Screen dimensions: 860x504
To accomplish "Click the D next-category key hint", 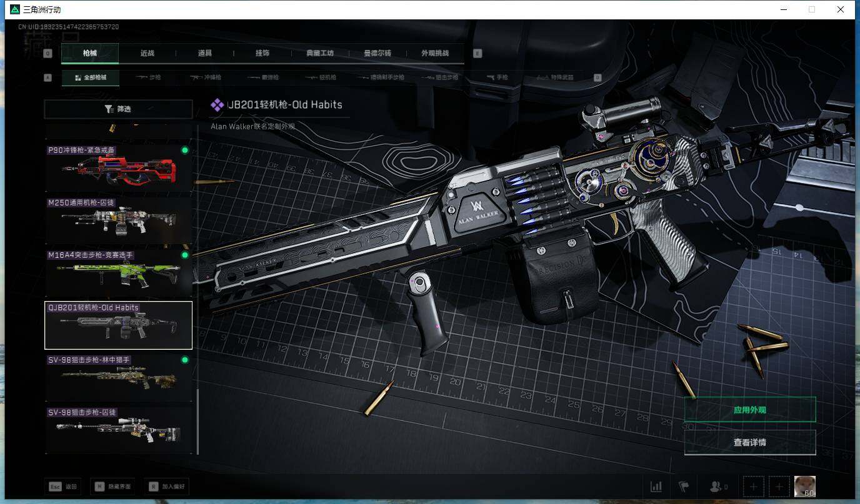I will click(597, 78).
